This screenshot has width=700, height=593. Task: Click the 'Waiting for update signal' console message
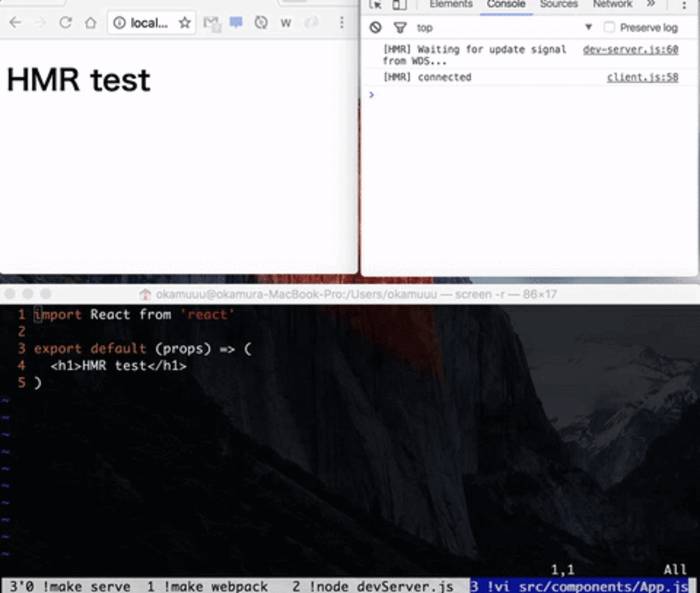(474, 55)
